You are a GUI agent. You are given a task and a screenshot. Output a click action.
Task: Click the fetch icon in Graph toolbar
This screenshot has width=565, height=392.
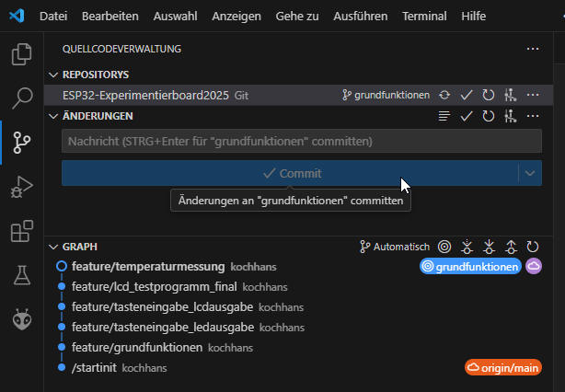click(x=467, y=247)
